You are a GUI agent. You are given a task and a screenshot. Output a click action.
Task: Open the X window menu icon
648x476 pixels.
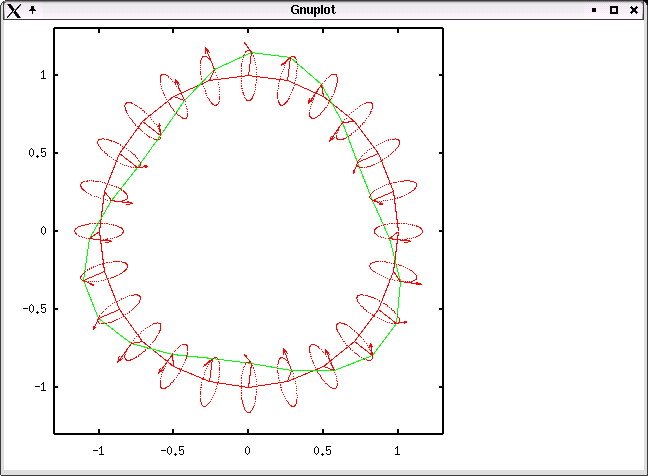pos(13,9)
